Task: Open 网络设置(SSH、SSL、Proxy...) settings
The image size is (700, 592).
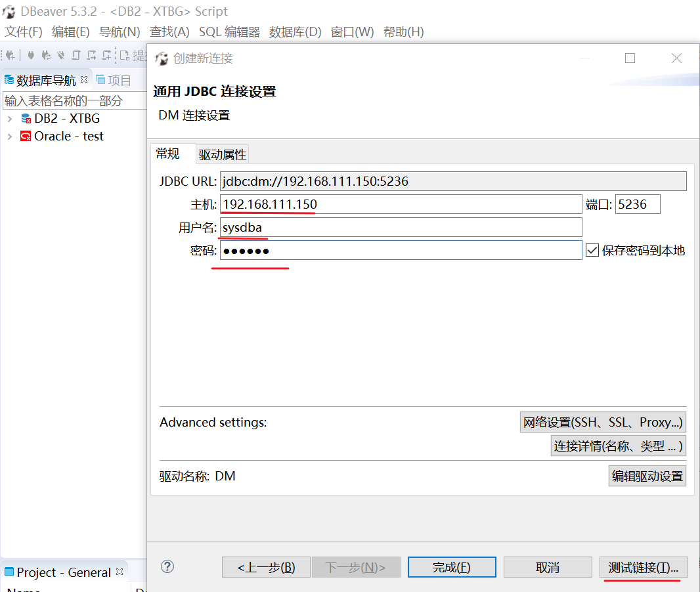Action: tap(603, 422)
